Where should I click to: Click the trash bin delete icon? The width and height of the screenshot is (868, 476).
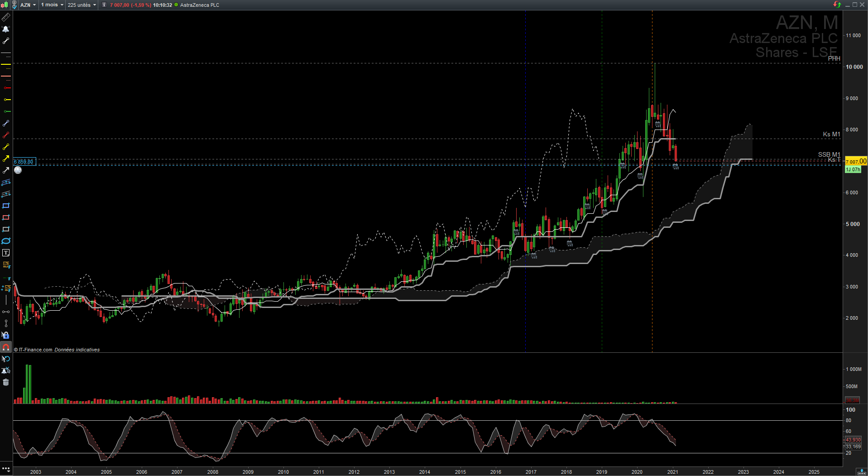click(x=6, y=382)
